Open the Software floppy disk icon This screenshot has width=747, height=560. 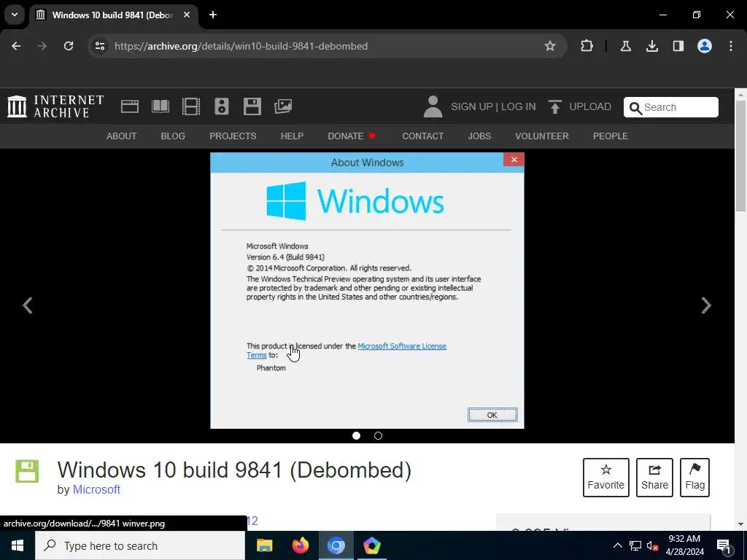click(x=252, y=106)
